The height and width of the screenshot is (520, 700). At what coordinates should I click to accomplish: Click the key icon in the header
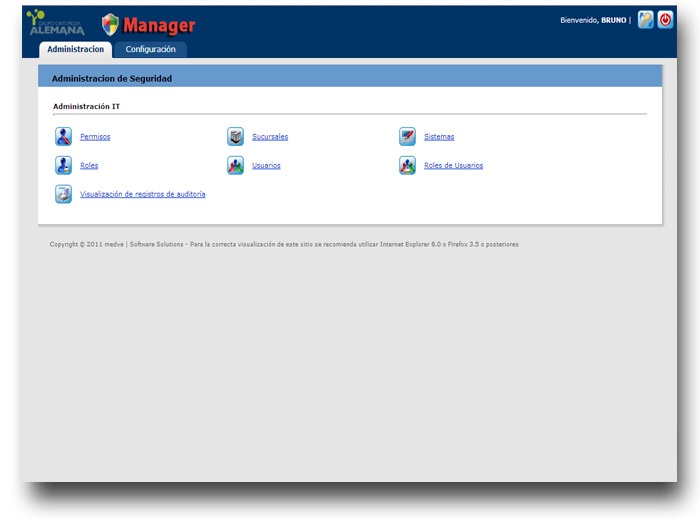pyautogui.click(x=645, y=20)
